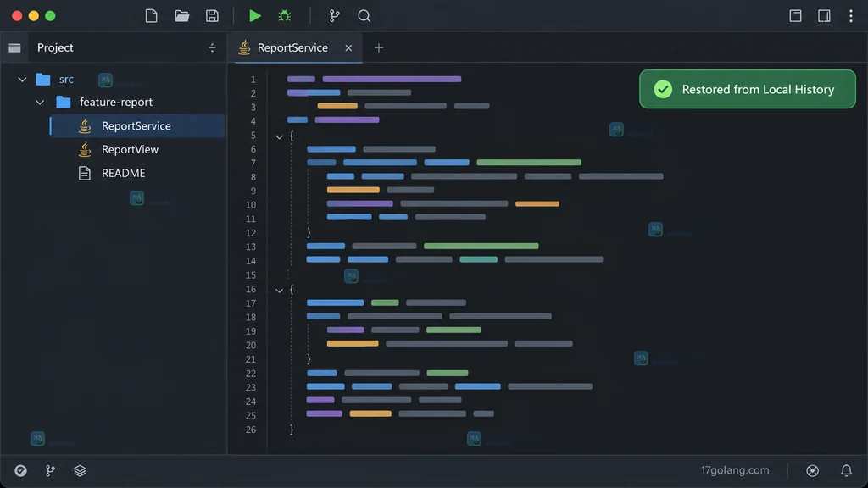
Task: Click the Restored from Local History notification
Action: coord(748,89)
